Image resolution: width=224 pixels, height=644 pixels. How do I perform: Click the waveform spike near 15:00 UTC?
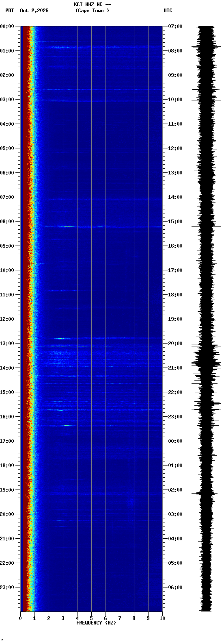click(206, 227)
